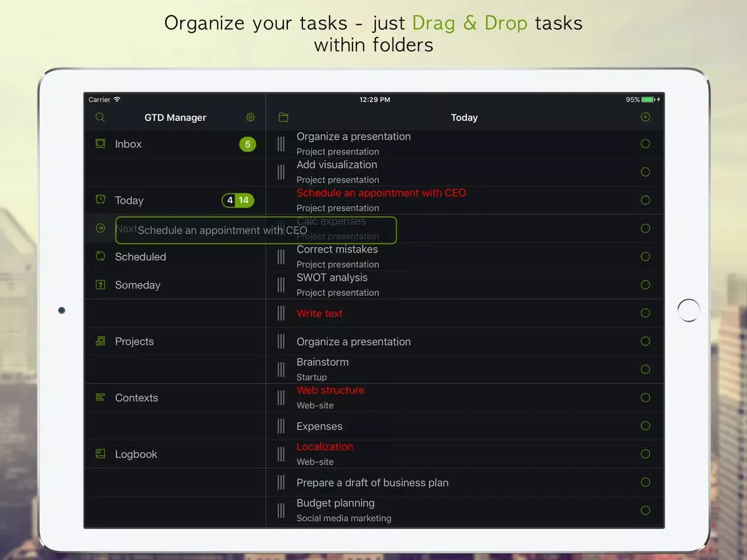This screenshot has width=747, height=560.
Task: Click the Wi-Fi icon in status bar
Action: [x=117, y=99]
